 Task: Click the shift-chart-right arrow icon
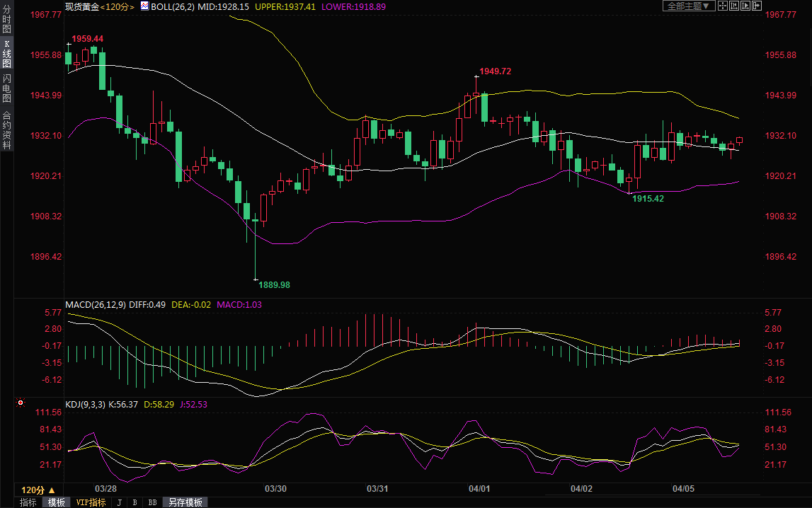click(756, 6)
